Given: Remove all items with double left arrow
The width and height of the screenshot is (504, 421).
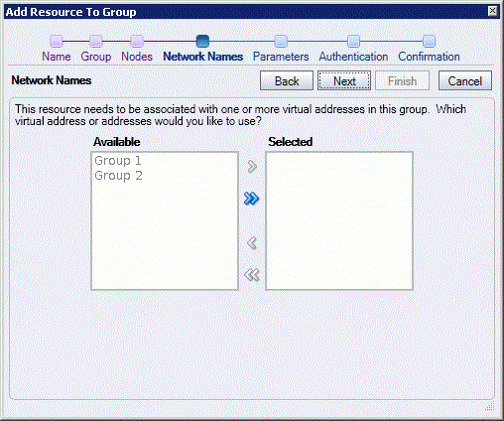Looking at the screenshot, I should point(252,275).
